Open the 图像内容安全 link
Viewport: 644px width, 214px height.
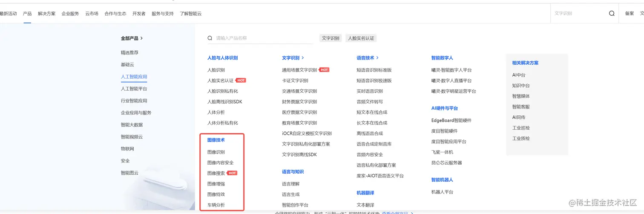click(220, 163)
